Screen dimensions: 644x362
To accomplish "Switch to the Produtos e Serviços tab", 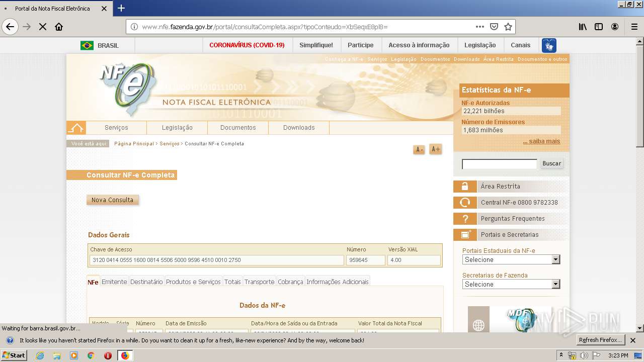I will (193, 282).
